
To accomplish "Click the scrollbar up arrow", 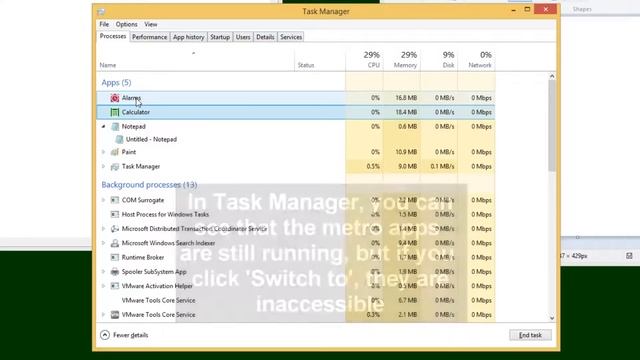I will (552, 76).
